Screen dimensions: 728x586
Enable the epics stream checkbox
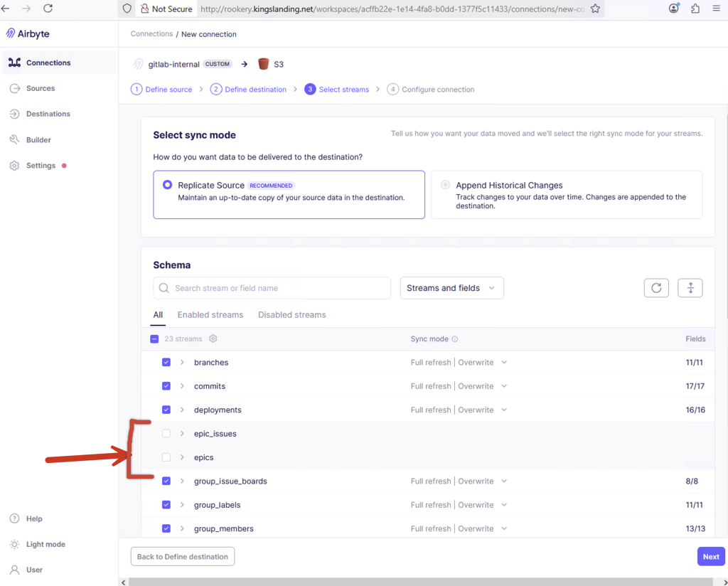166,457
